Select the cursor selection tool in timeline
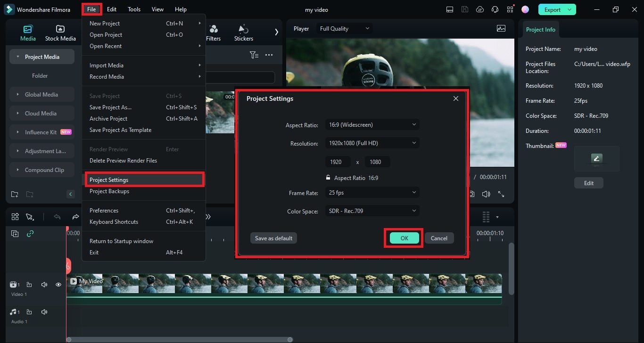The width and height of the screenshot is (644, 343). coord(30,217)
